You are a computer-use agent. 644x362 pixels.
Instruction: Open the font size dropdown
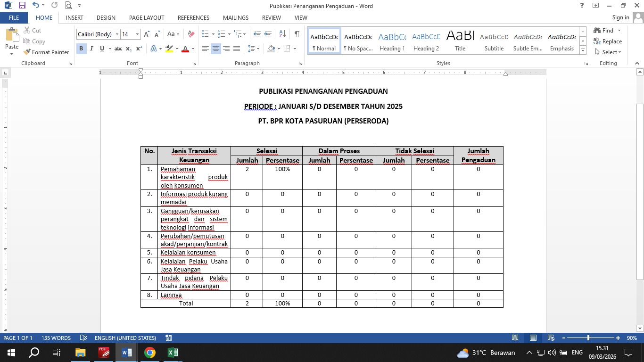[138, 34]
